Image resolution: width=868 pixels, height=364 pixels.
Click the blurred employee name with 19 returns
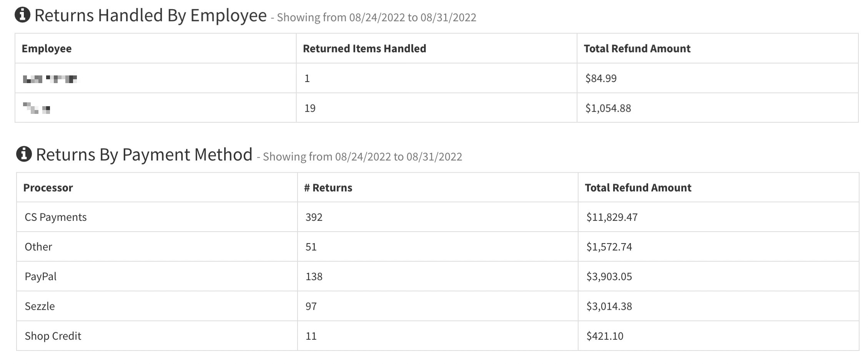[x=37, y=109]
